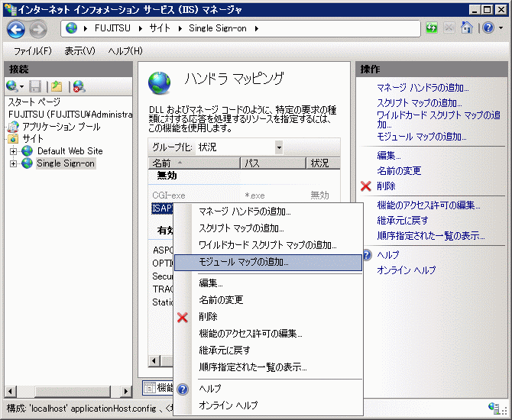Click handler list scrollbar left arrow
The width and height of the screenshot is (512, 420).
[154, 361]
